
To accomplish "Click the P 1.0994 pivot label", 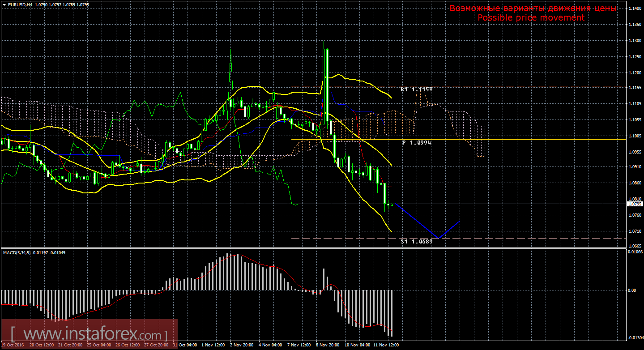I will [417, 142].
